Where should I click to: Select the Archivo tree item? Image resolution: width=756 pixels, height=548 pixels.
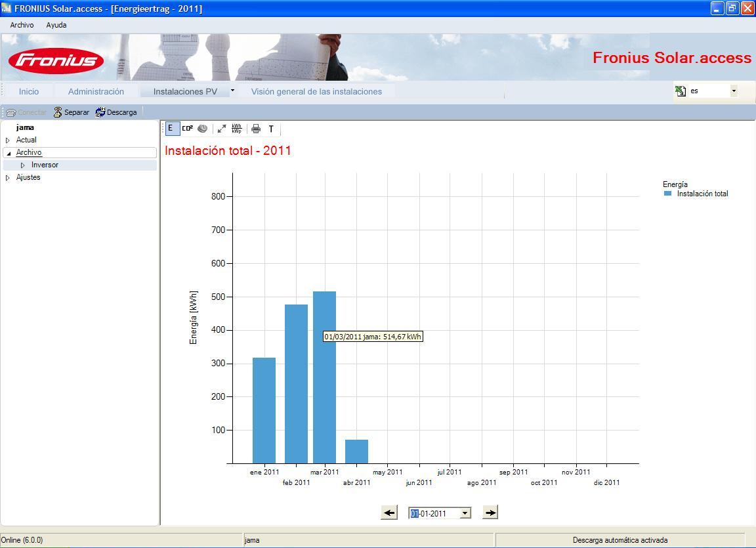[x=29, y=152]
